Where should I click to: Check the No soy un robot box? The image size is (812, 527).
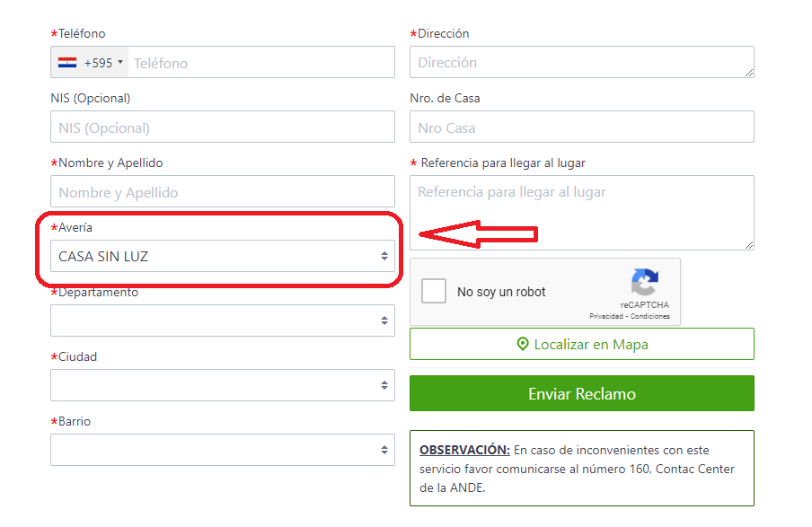tap(434, 291)
